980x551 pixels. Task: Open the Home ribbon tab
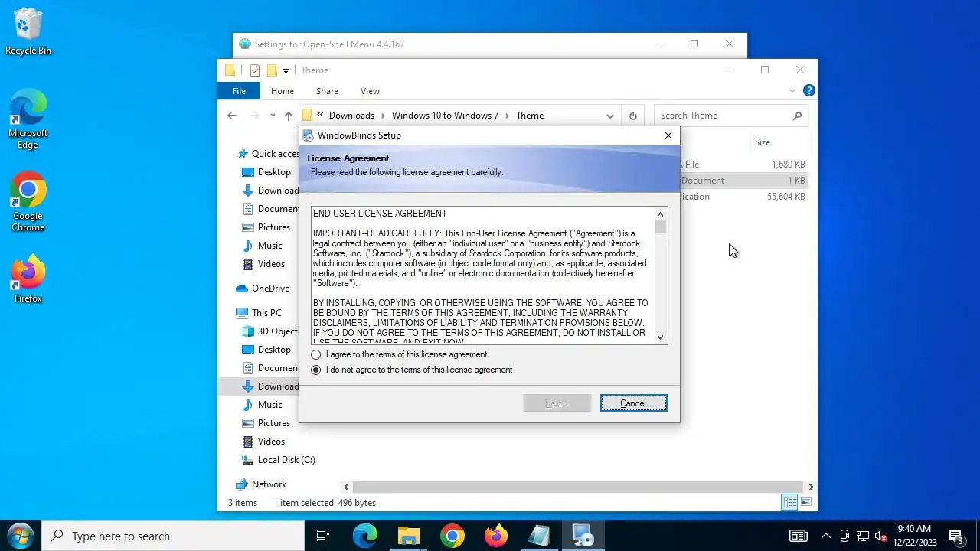click(x=283, y=91)
